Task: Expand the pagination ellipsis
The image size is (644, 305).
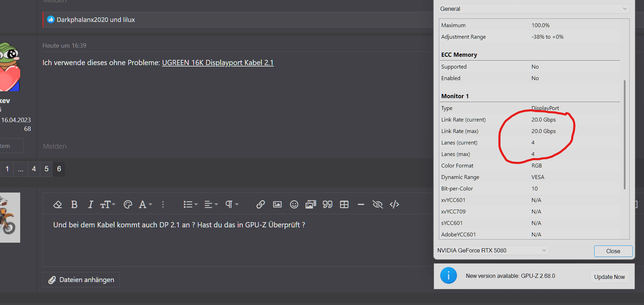Action: [21, 169]
